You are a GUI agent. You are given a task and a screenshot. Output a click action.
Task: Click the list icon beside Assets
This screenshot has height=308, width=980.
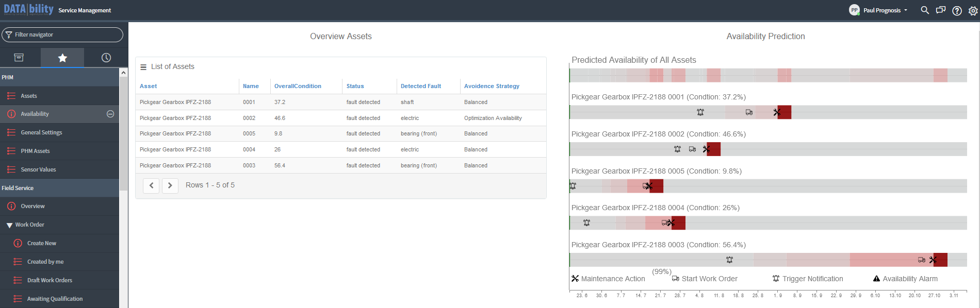click(x=11, y=96)
